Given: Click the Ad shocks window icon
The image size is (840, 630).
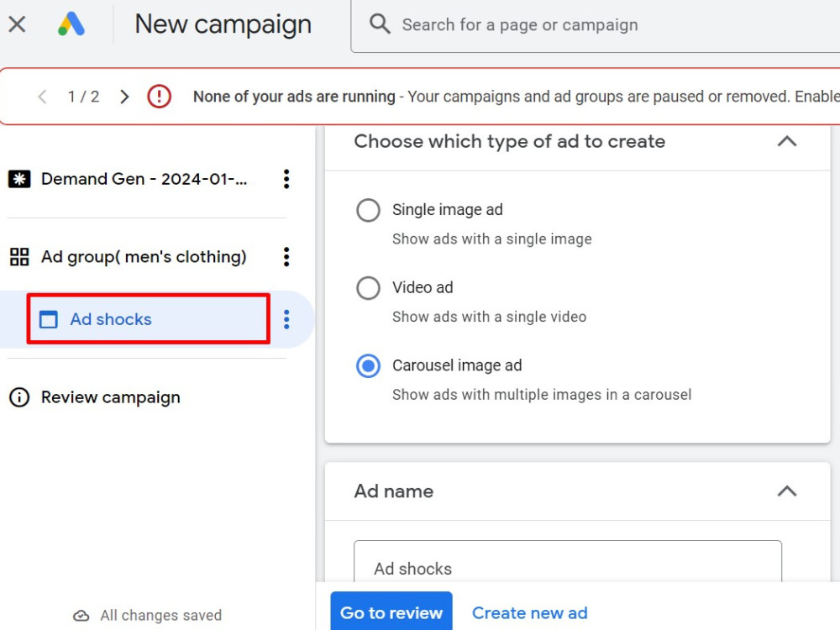Looking at the screenshot, I should point(48,319).
